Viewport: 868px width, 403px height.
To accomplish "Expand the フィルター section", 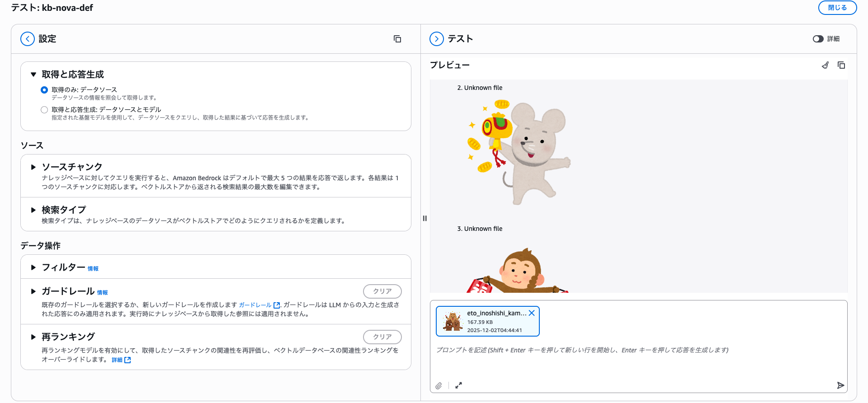I will (33, 267).
